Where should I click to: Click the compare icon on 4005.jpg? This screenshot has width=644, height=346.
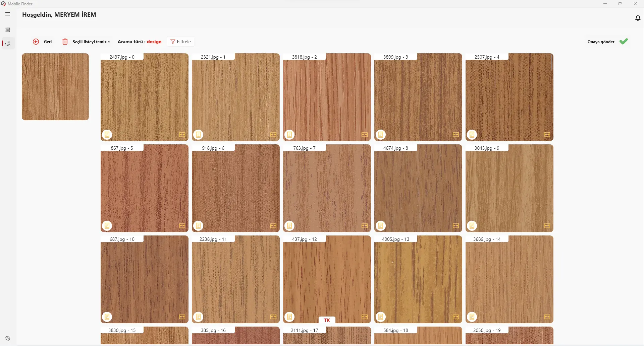pos(456,317)
